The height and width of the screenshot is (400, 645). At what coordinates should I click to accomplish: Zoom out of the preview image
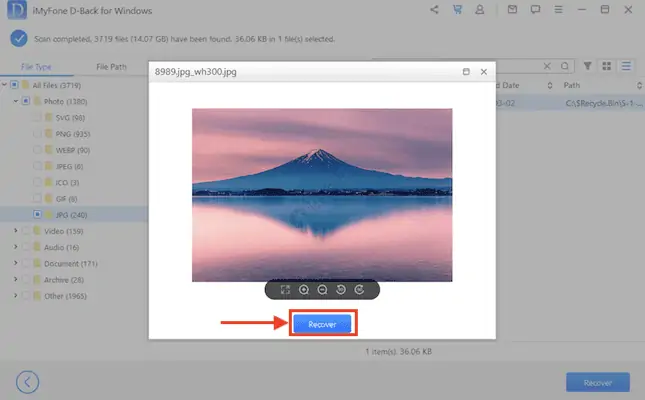322,290
